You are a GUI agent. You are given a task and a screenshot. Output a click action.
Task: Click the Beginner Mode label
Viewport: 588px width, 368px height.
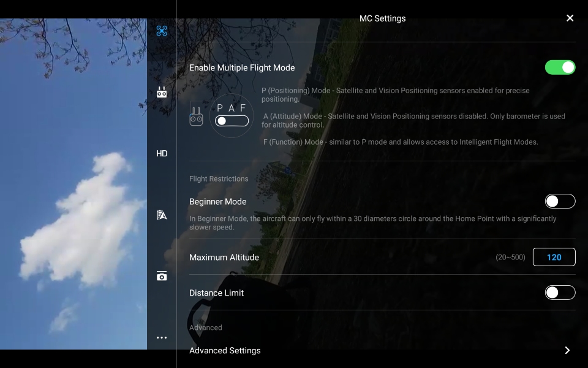coord(217,202)
